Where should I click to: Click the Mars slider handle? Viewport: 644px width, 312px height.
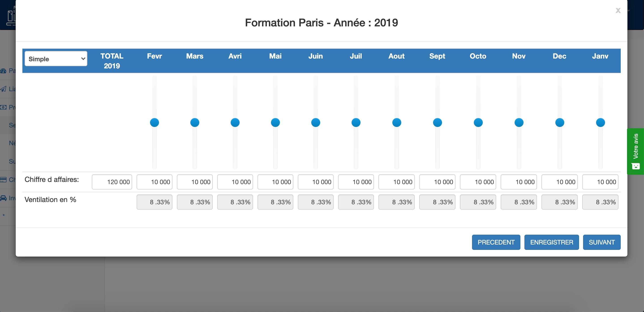[x=195, y=122]
